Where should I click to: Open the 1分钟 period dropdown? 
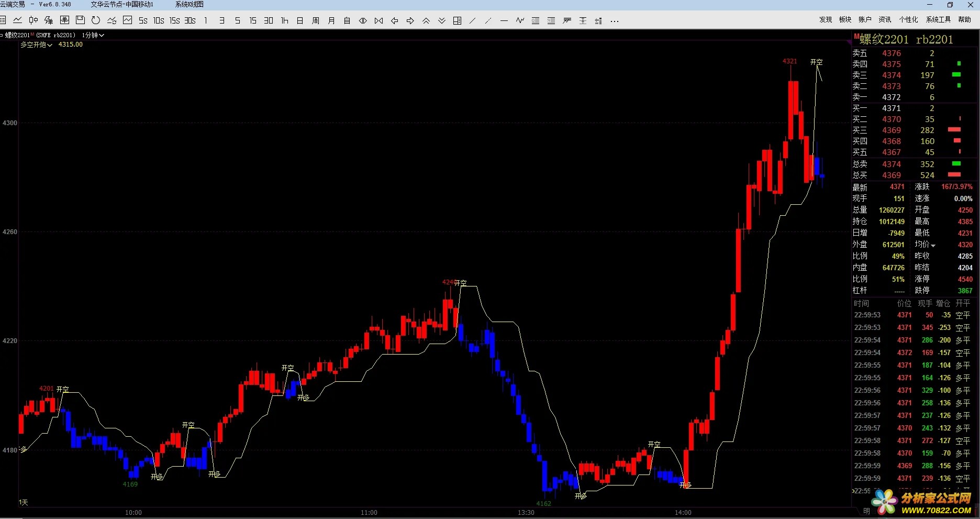[93, 35]
